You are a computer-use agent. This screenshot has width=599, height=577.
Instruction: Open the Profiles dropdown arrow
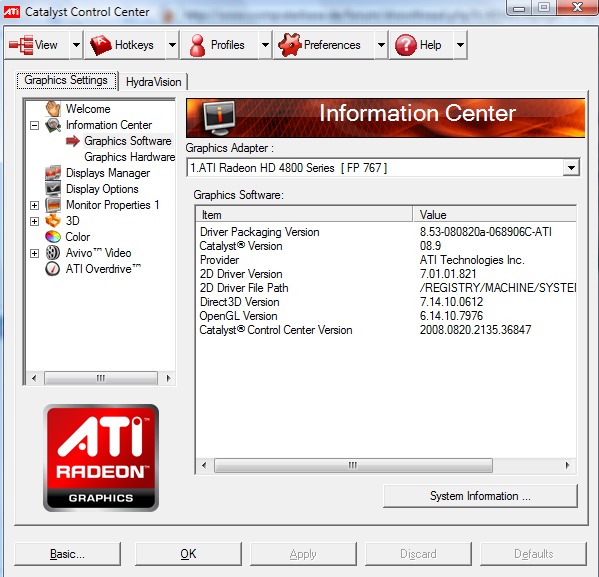pos(265,45)
